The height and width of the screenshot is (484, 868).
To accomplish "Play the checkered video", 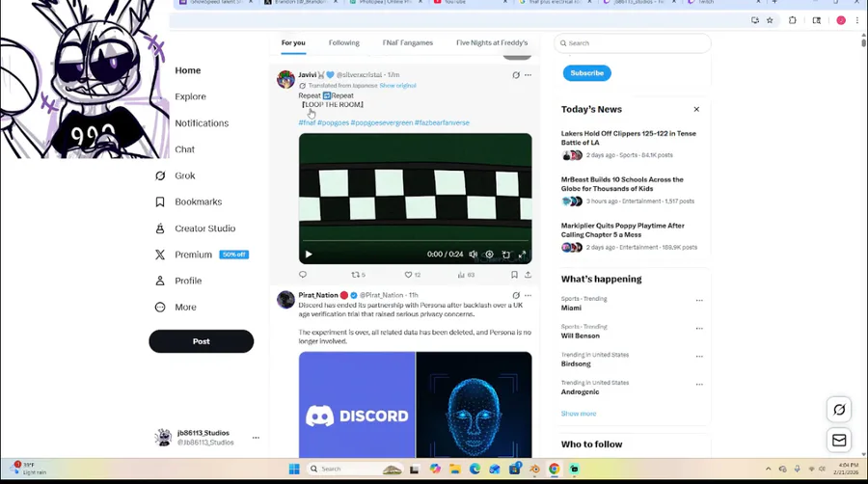I will (309, 255).
